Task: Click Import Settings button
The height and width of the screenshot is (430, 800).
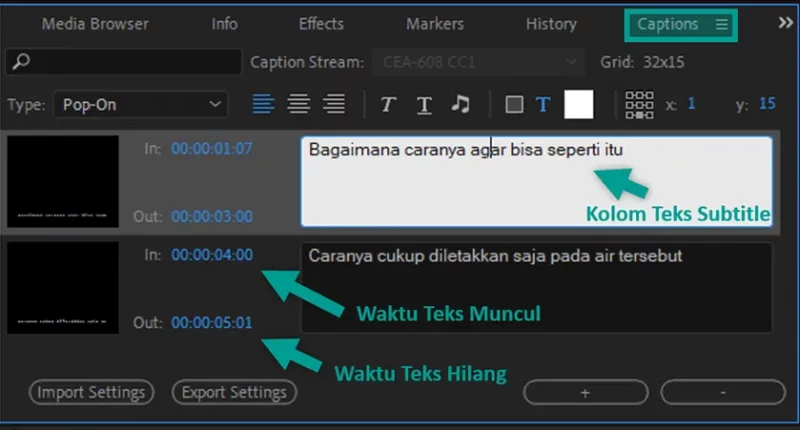Action: [91, 392]
